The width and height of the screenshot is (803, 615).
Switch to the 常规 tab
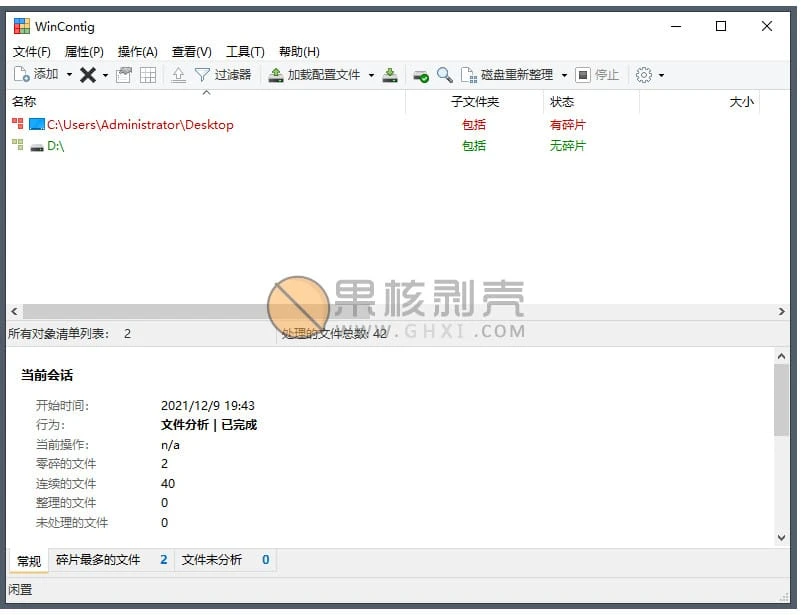(29, 561)
